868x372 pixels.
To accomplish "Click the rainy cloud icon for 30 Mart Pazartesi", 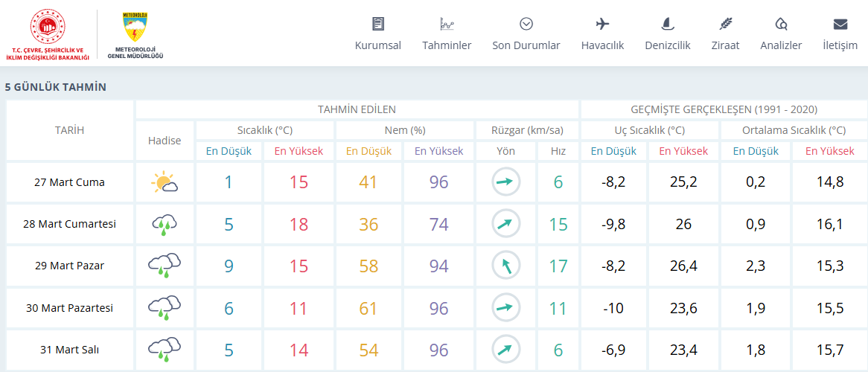I will coord(165,307).
